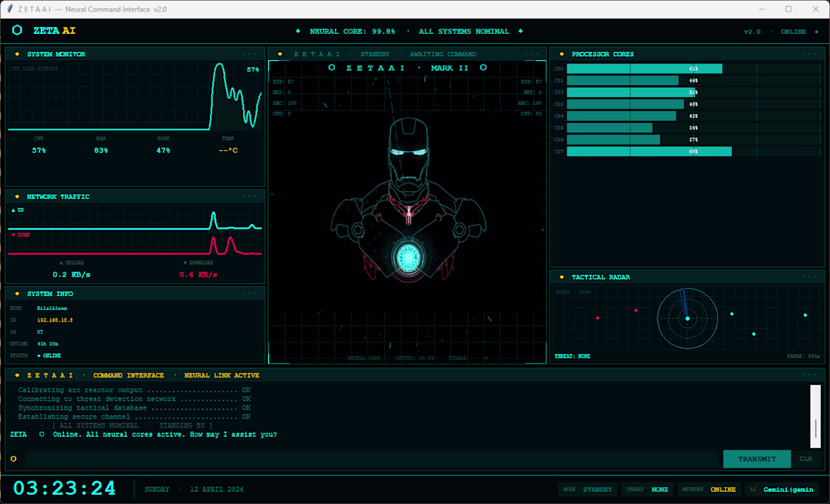Focus the command input field
830x504 pixels.
coord(373,459)
